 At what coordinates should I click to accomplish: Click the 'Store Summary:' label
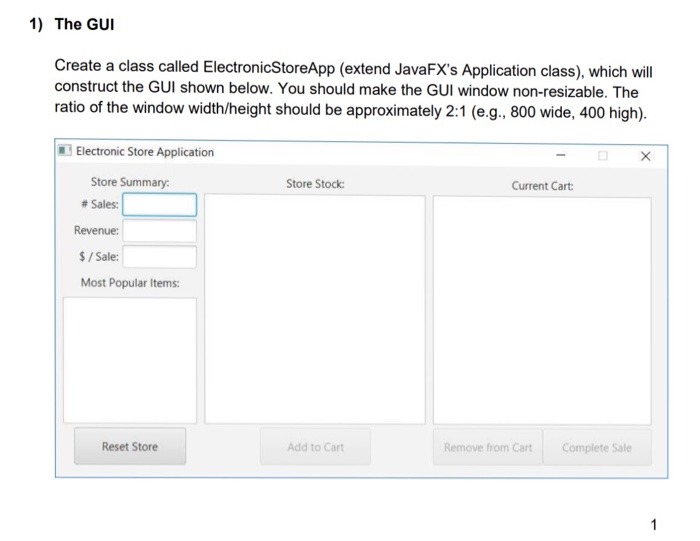tap(130, 182)
